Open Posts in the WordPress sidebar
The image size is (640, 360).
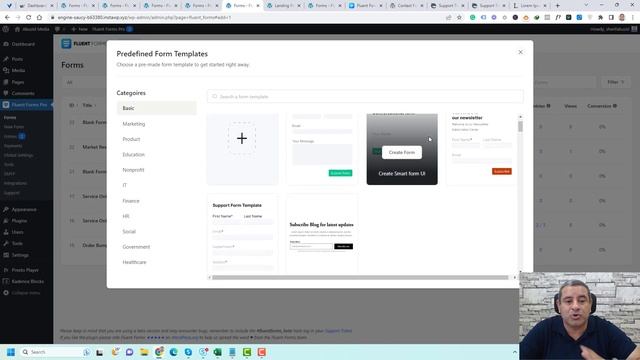coord(17,59)
